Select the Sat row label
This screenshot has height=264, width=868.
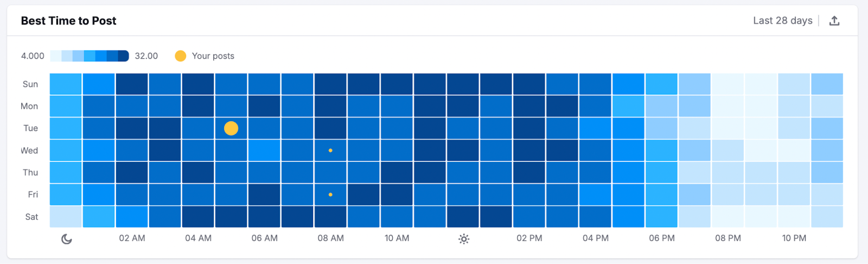click(x=31, y=217)
